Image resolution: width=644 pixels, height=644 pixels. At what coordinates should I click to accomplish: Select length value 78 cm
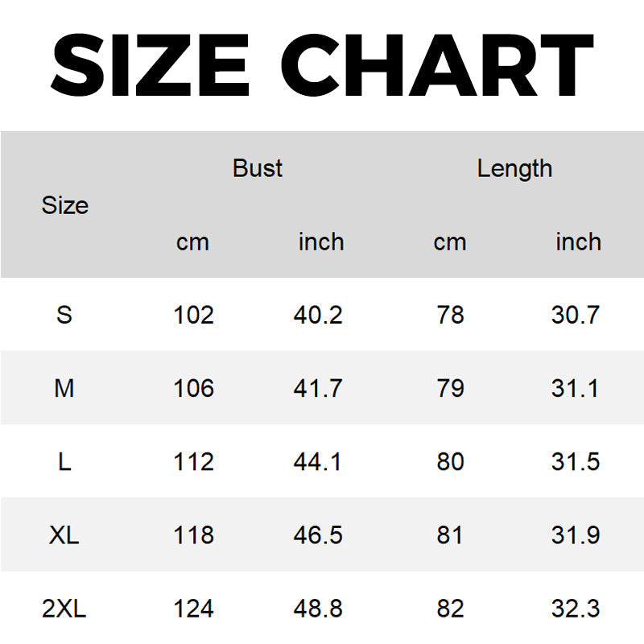pos(450,315)
